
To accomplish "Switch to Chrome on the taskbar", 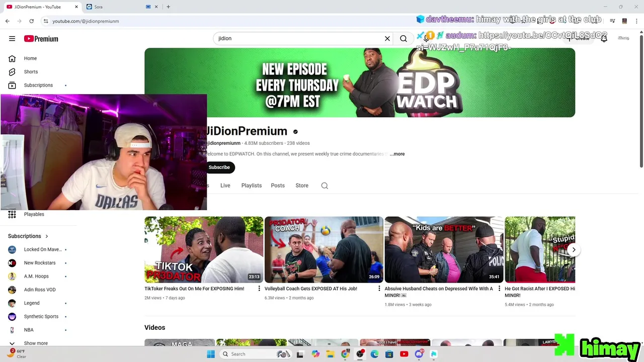I will pyautogui.click(x=345, y=354).
